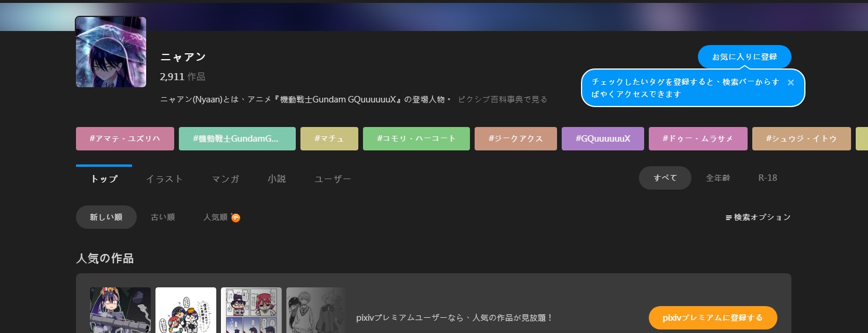Open the ニャアン tag avatar image
Image resolution: width=868 pixels, height=333 pixels.
coord(111,52)
